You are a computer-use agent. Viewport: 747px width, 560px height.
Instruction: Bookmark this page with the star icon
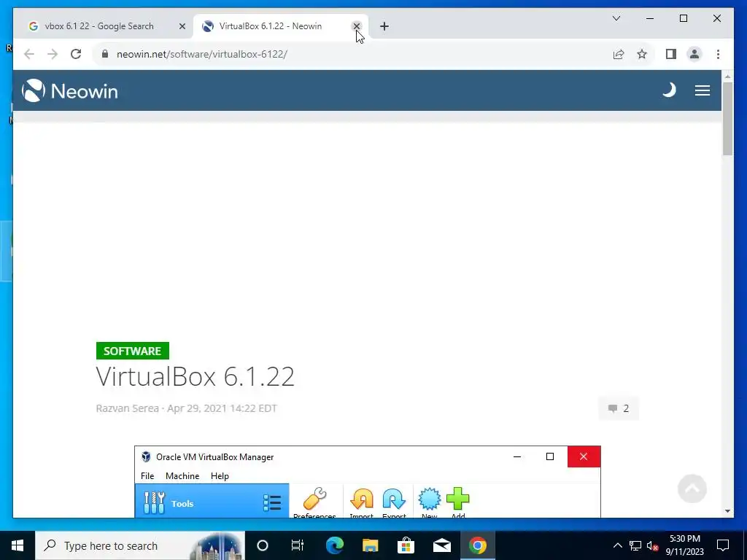(x=642, y=54)
